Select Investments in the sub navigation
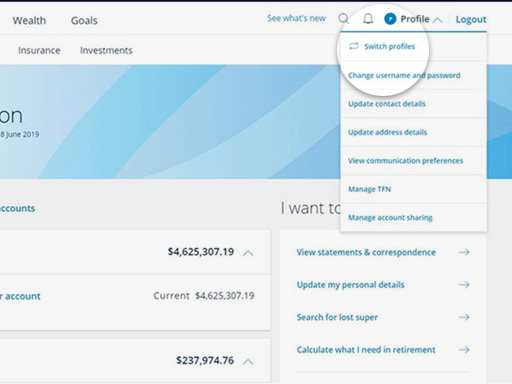512x384 pixels. point(106,50)
